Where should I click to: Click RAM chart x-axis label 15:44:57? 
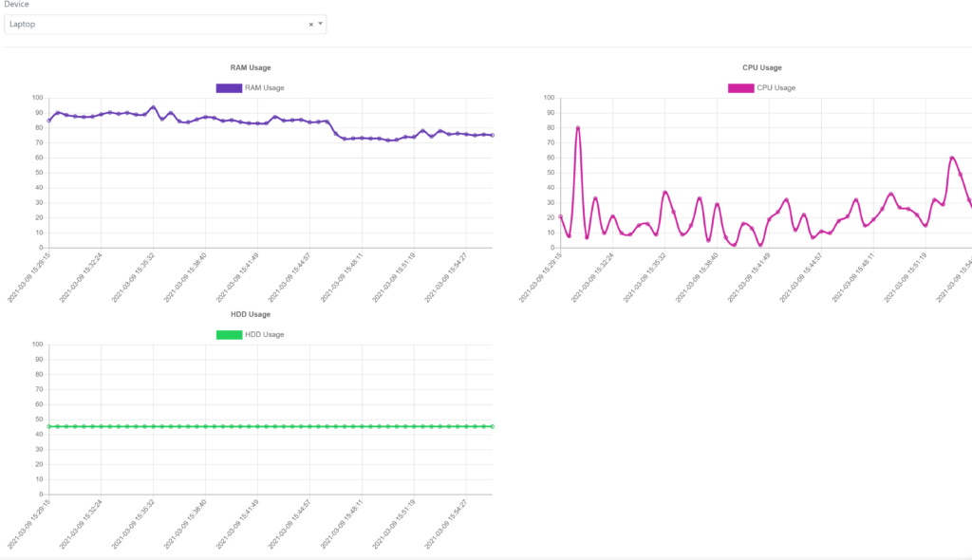pyautogui.click(x=290, y=278)
